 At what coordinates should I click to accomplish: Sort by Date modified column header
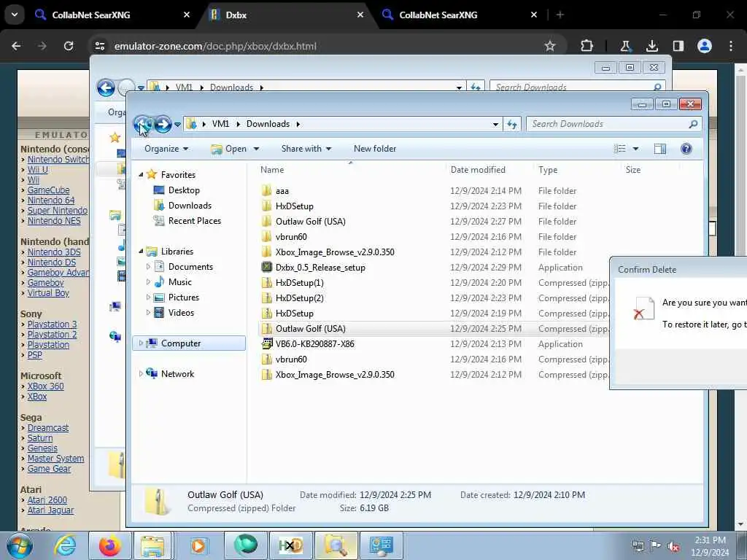click(478, 169)
